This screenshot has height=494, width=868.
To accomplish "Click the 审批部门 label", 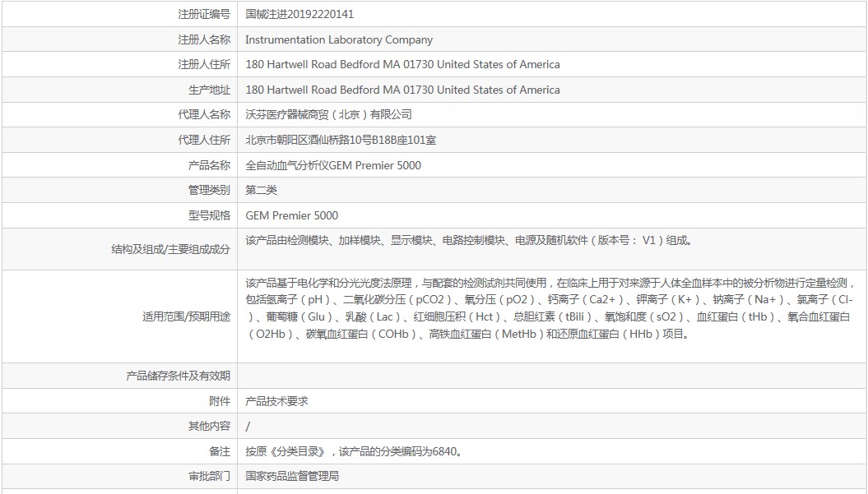I will coord(209,476).
